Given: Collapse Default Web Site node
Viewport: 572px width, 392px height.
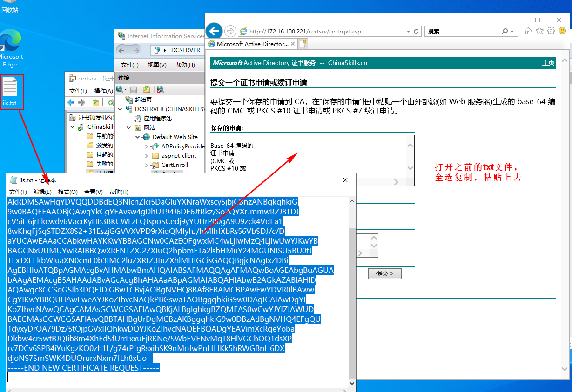Looking at the screenshot, I should (138, 137).
